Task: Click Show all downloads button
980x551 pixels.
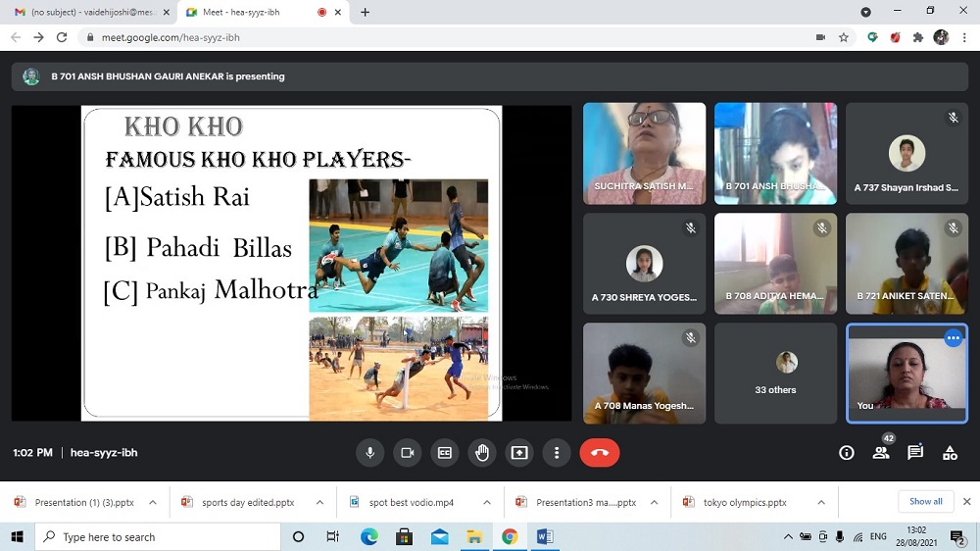Action: pos(925,502)
